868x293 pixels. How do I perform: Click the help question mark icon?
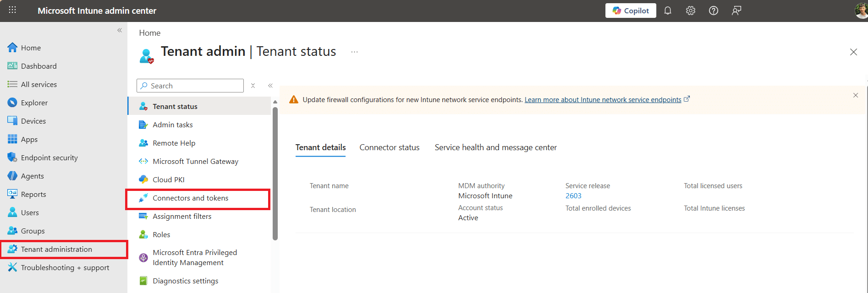point(714,11)
